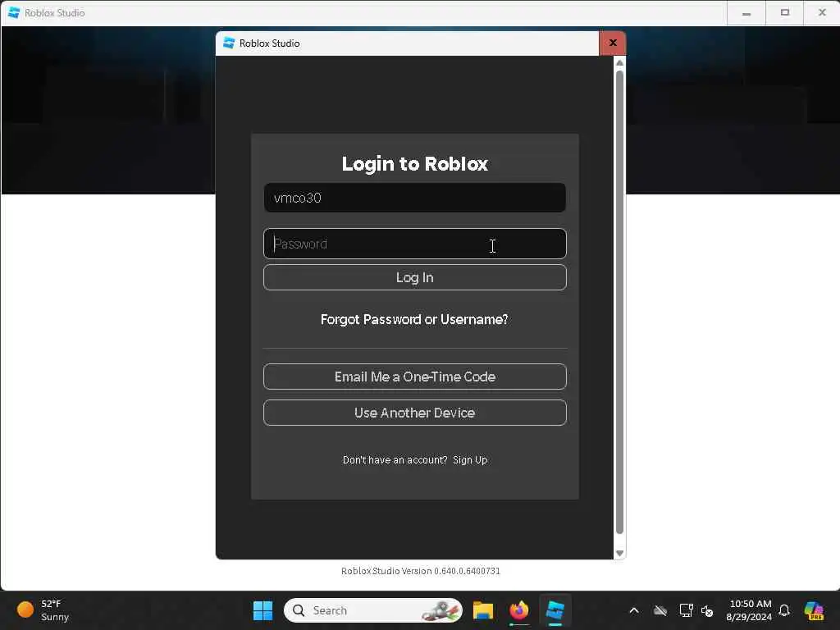Open File Explorer from the taskbar
The height and width of the screenshot is (630, 840).
[482, 610]
